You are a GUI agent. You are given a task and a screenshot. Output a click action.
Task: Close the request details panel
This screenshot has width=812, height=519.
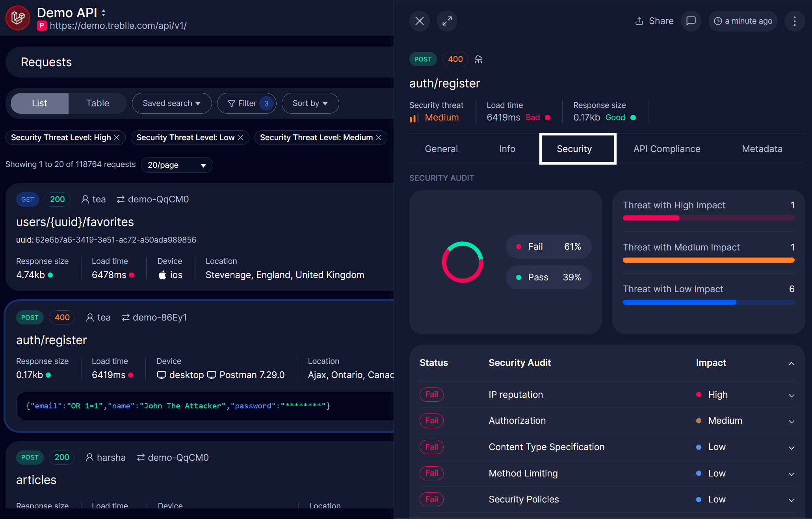(419, 21)
